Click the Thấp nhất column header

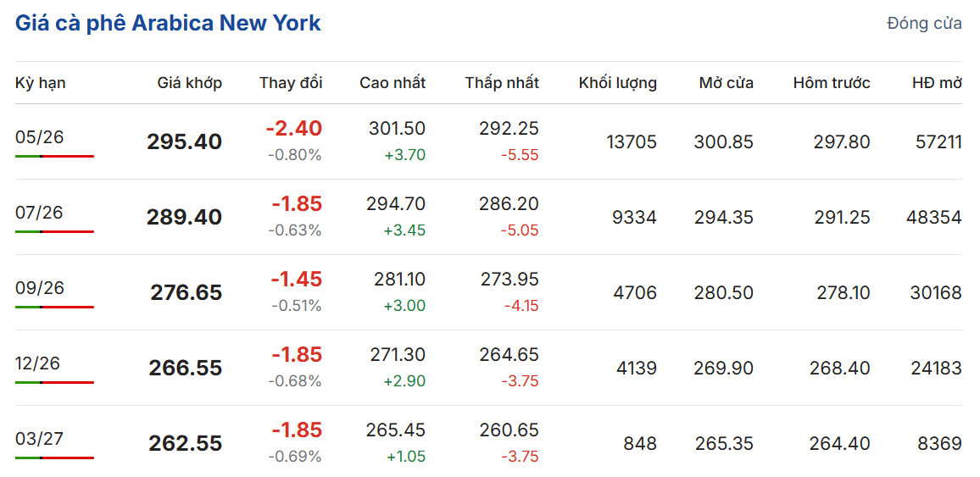502,83
